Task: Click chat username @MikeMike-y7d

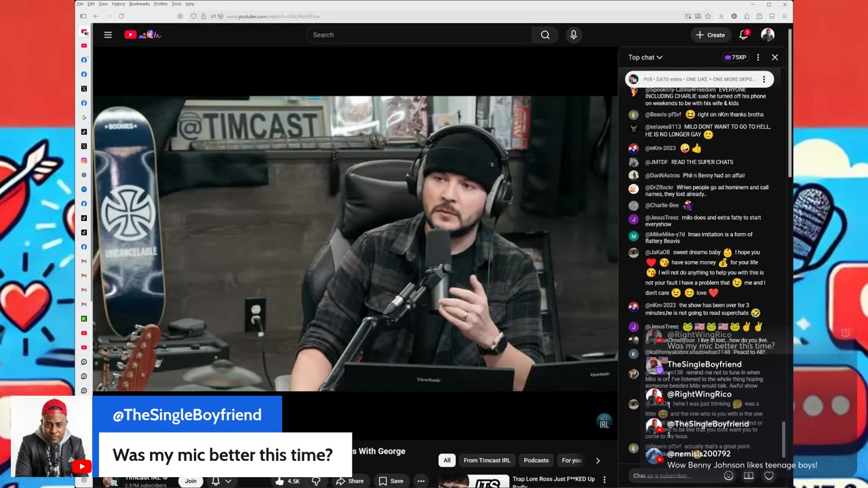Action: click(665, 235)
